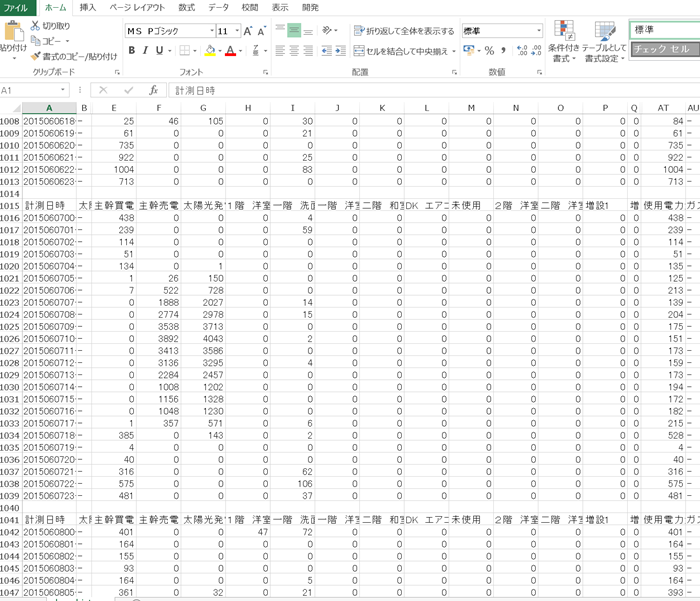This screenshot has width=700, height=601.
Task: Switch to the 挿入 (Insert) tab
Action: (87, 7)
